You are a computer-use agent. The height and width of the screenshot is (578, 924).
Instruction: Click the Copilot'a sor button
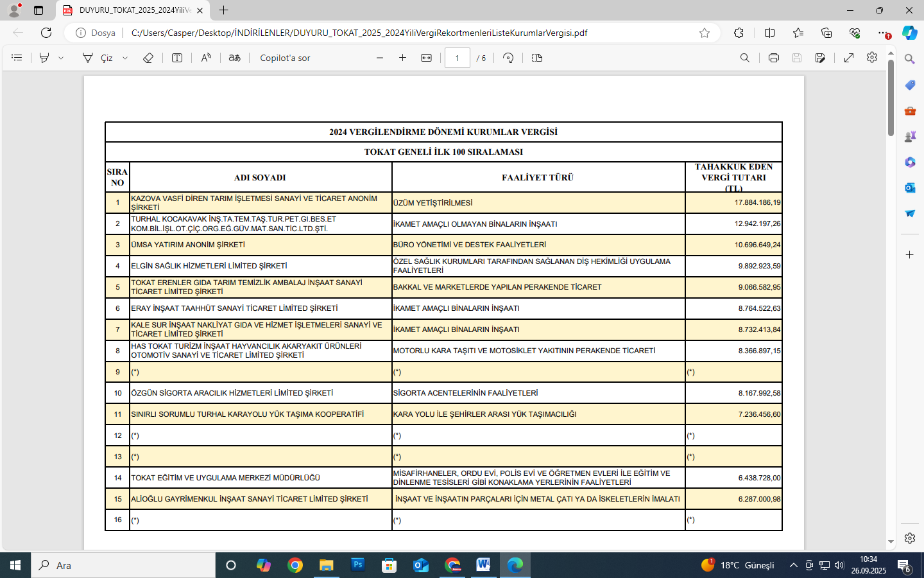tap(285, 58)
